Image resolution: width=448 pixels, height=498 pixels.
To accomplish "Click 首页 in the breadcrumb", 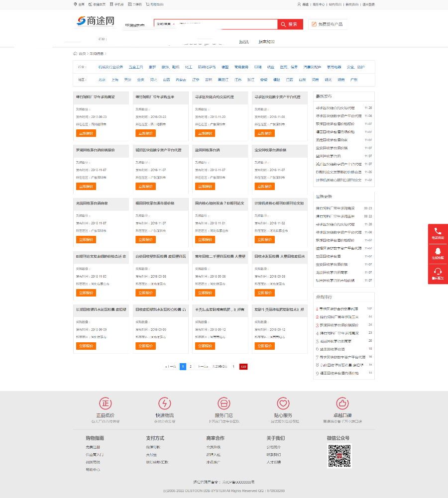I will click(82, 53).
